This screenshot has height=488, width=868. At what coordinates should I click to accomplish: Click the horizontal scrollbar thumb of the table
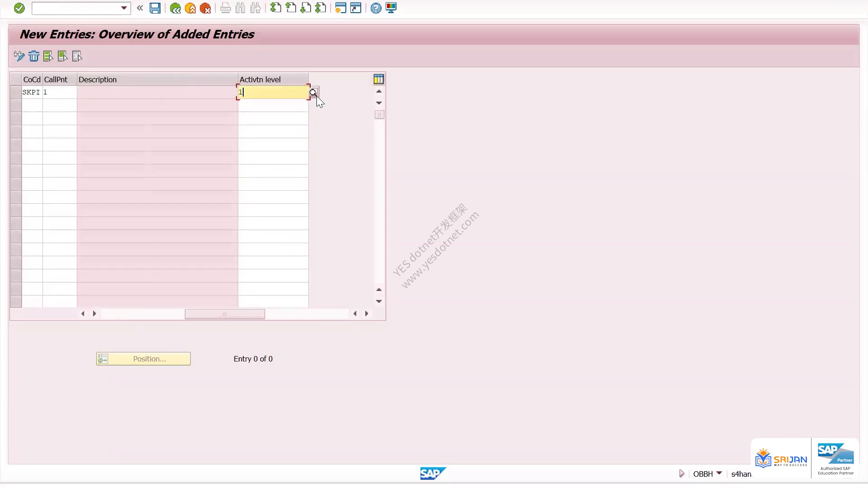tap(225, 314)
